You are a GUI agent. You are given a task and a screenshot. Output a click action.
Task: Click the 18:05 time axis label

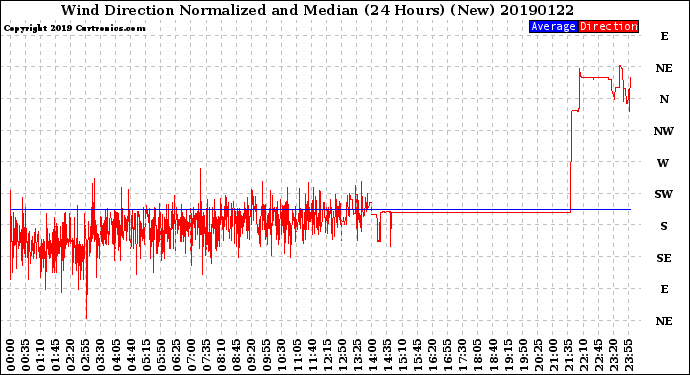coord(478,355)
